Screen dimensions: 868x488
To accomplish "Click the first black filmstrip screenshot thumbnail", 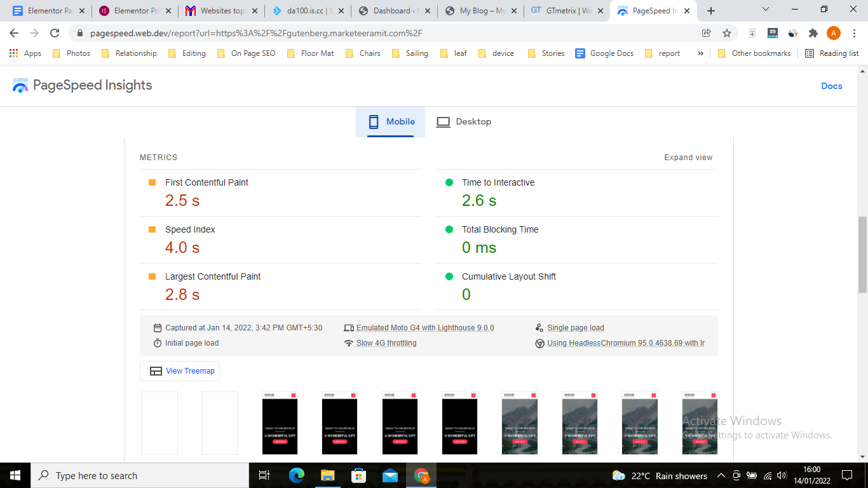I will pyautogui.click(x=280, y=423).
